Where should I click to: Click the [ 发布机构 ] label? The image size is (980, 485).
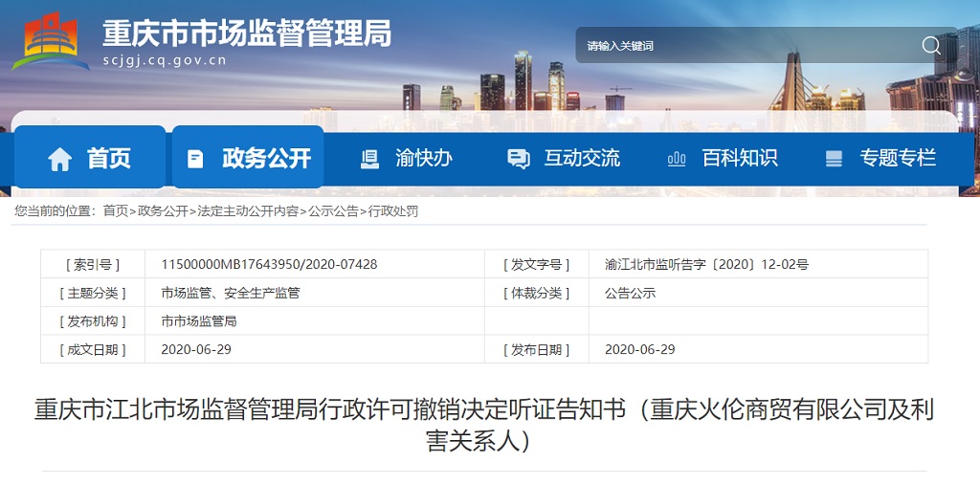point(93,321)
